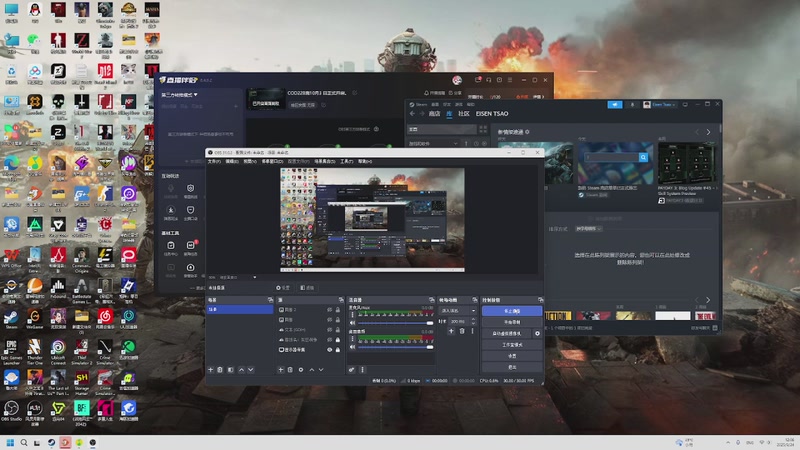Image resolution: width=800 pixels, height=450 pixels.
Task: Float the Controls dock via header icon
Action: [540, 300]
